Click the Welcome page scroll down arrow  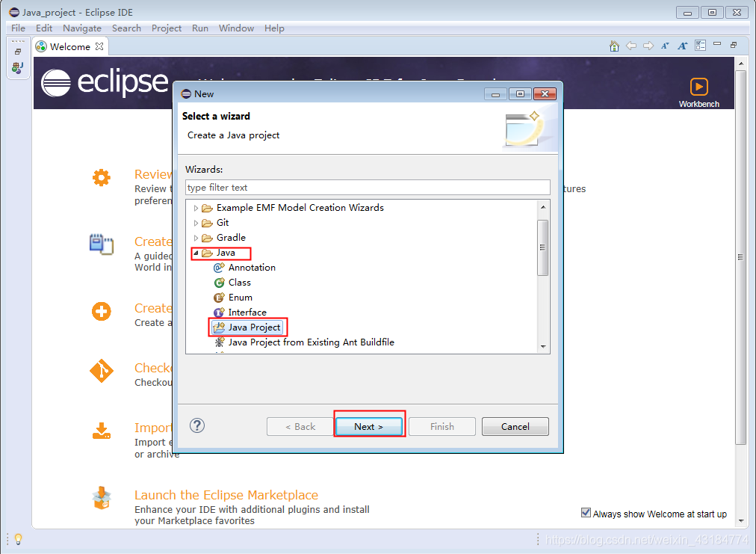(x=740, y=520)
